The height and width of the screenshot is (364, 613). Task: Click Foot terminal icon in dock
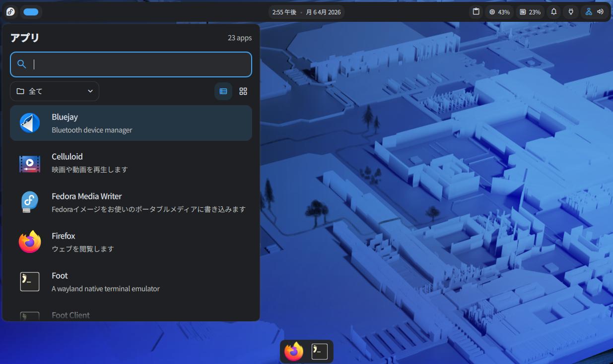tap(319, 352)
